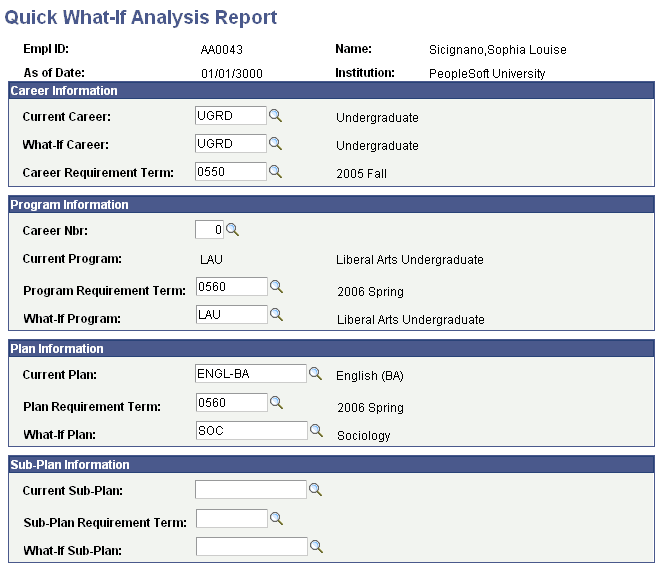Open lookup for Program Requirement Term

[x=276, y=287]
